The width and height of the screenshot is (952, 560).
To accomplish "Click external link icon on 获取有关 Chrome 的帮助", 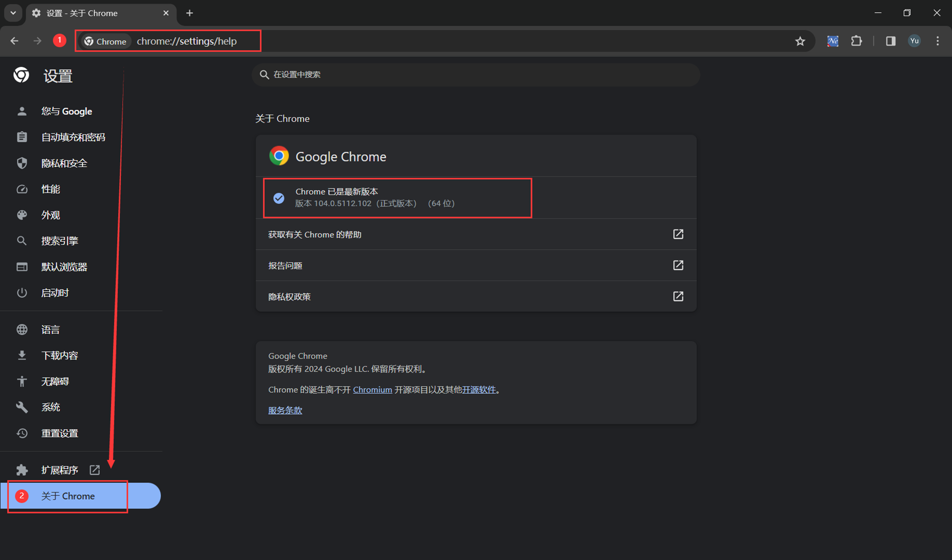I will [678, 234].
